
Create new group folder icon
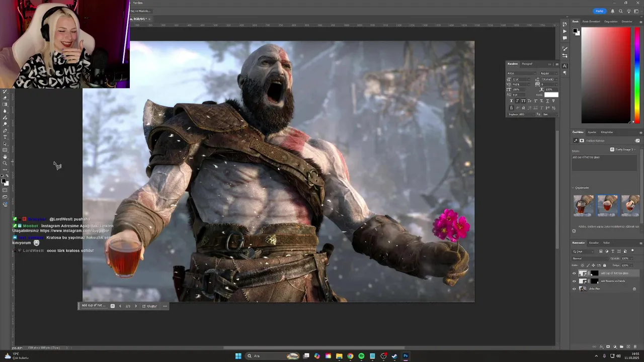pos(621,347)
